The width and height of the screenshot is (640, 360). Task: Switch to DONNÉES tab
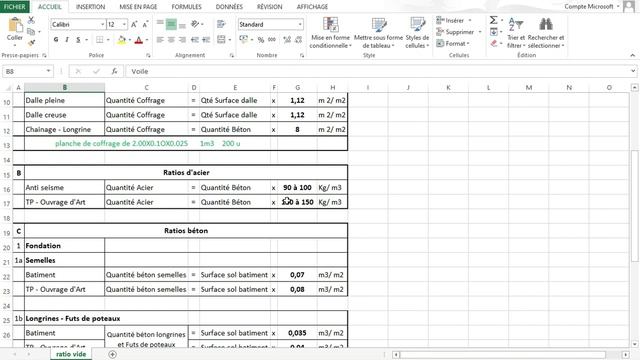click(x=229, y=7)
